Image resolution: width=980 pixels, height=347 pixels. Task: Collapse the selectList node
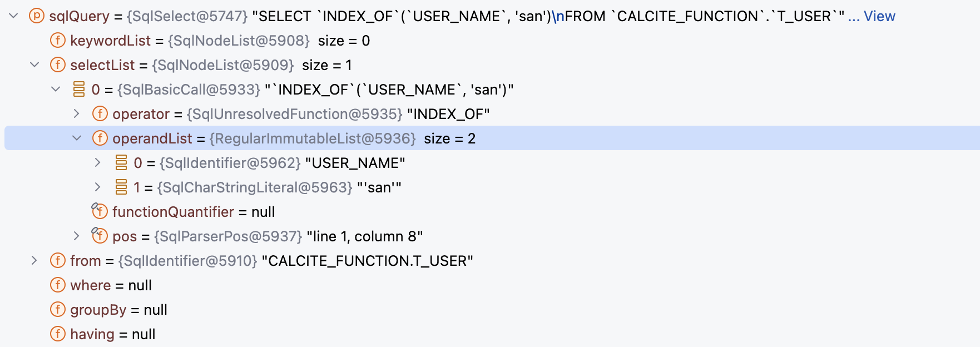[34, 65]
